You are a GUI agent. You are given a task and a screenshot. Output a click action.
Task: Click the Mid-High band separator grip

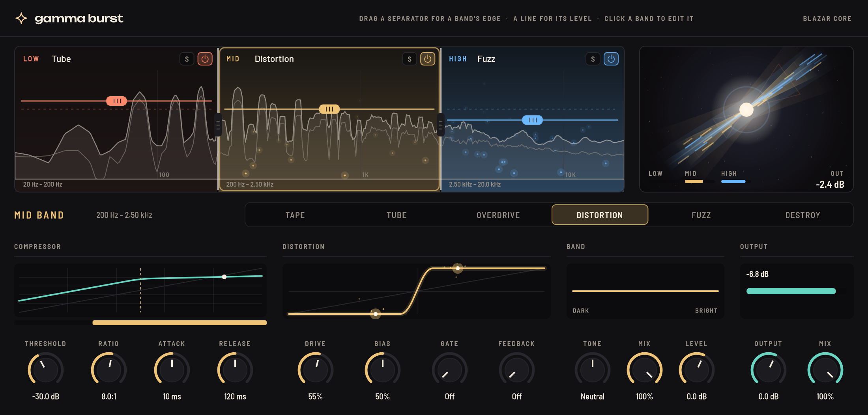tap(441, 125)
